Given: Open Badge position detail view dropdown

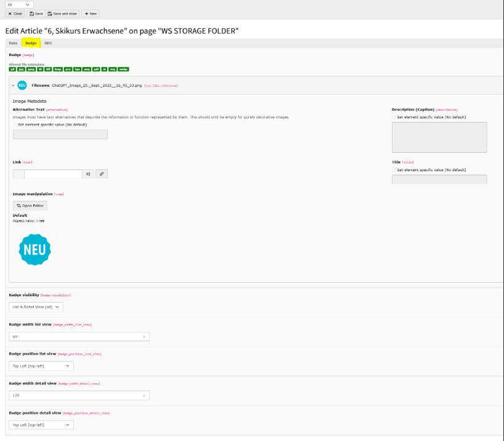Looking at the screenshot, I should [x=41, y=425].
